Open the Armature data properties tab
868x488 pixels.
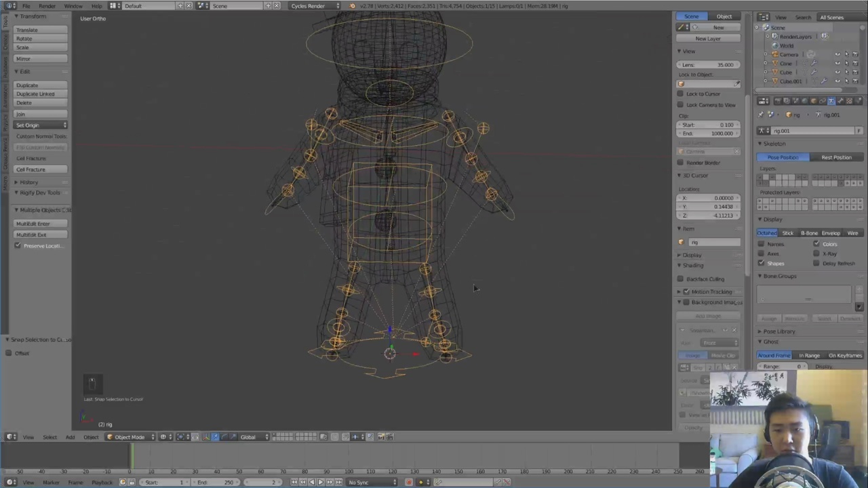(x=831, y=101)
